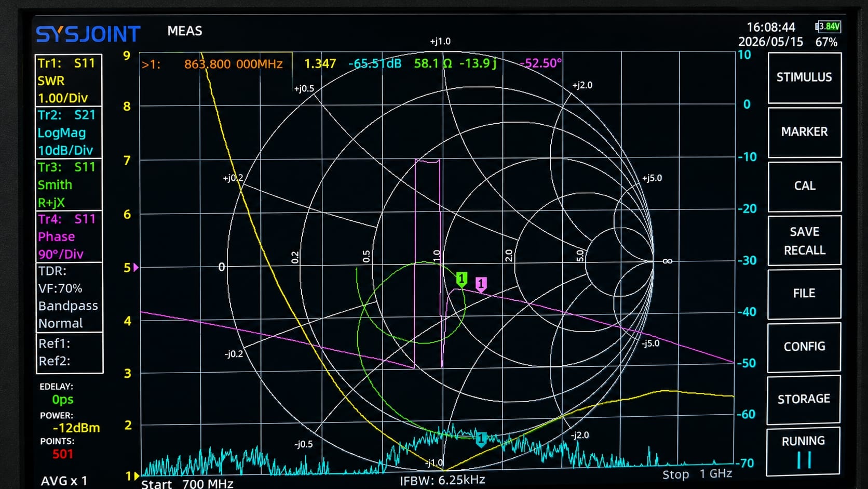Open the STIMULUS menu
Viewport: 868px width, 489px height.
pyautogui.click(x=804, y=77)
